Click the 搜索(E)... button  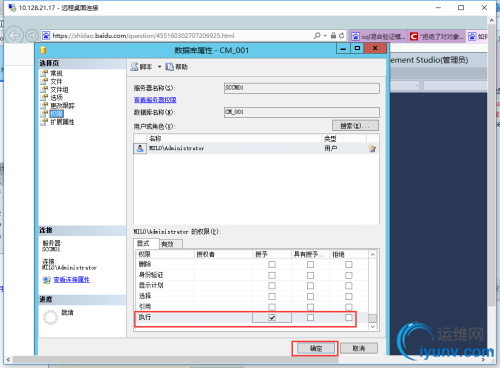coord(355,126)
